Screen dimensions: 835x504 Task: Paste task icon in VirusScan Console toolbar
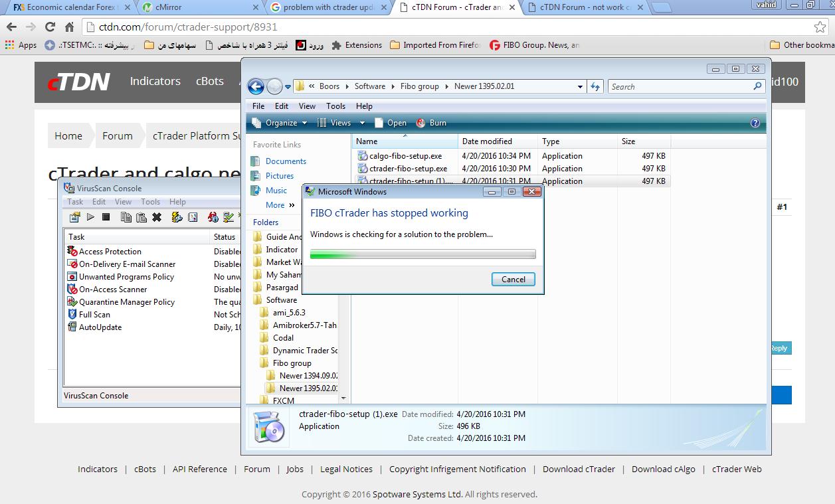[x=141, y=217]
